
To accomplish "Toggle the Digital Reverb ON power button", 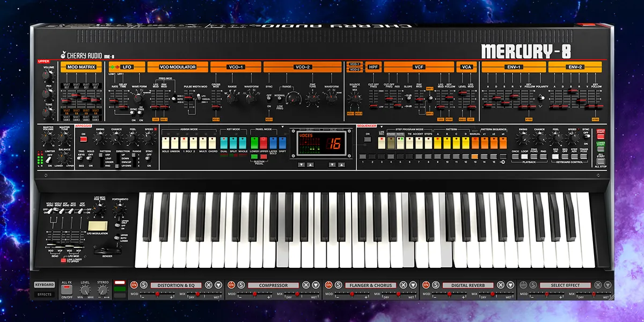I will tap(425, 285).
